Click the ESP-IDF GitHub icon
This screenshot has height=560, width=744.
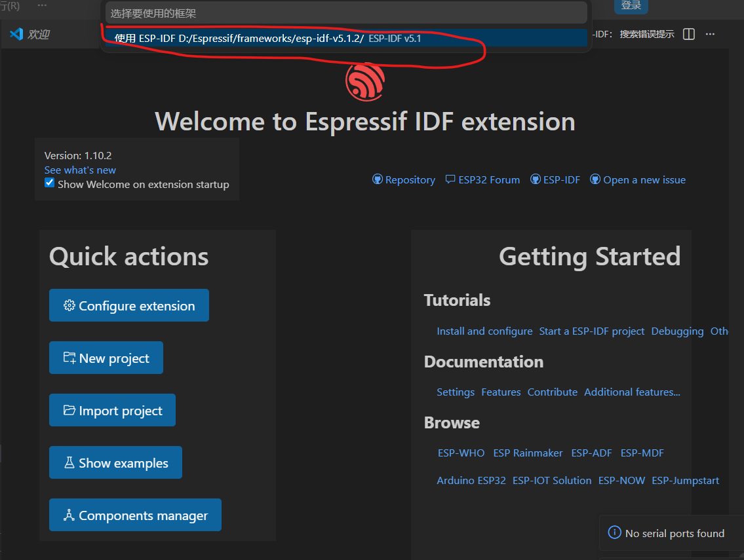point(536,179)
